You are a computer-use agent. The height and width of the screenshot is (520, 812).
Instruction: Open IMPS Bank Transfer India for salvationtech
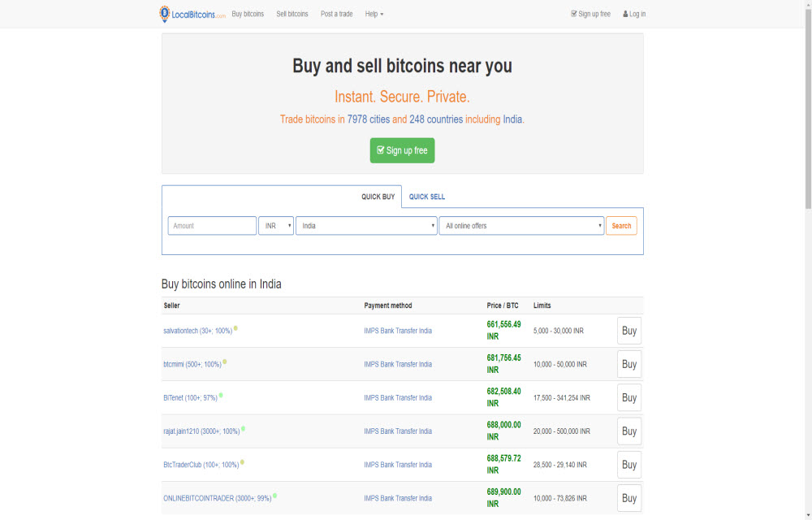click(398, 331)
